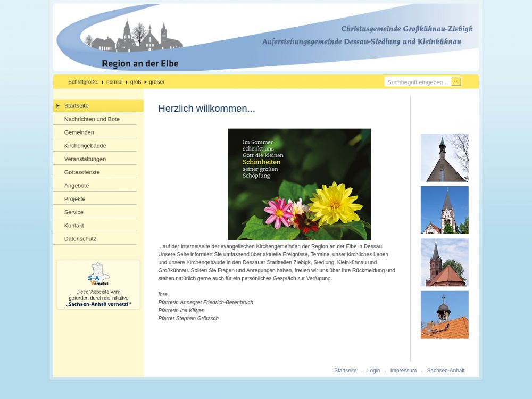Set font size to groß

click(x=136, y=82)
